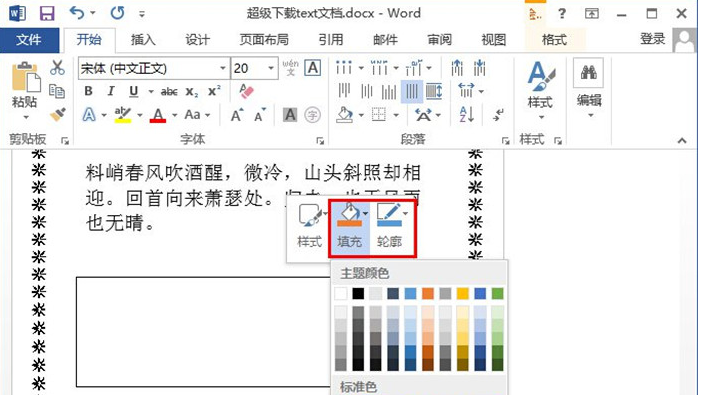The image size is (715, 395).
Task: Open the borders dropdown arrow
Action: coord(395,115)
